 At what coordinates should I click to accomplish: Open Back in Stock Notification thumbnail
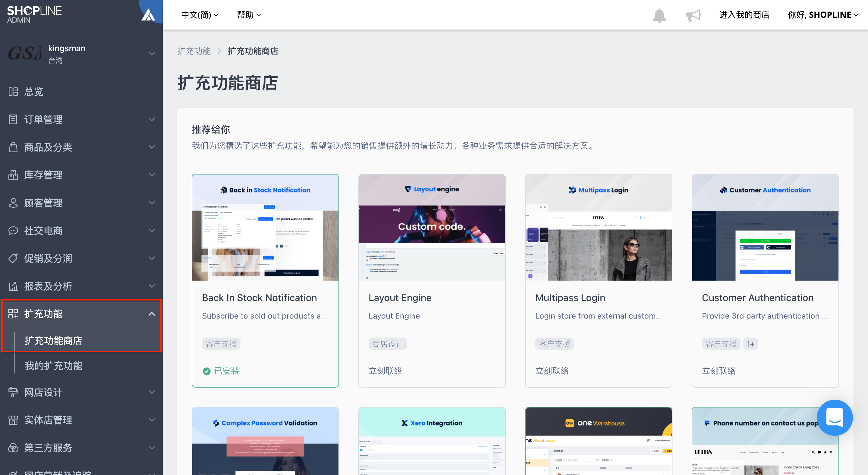click(265, 227)
